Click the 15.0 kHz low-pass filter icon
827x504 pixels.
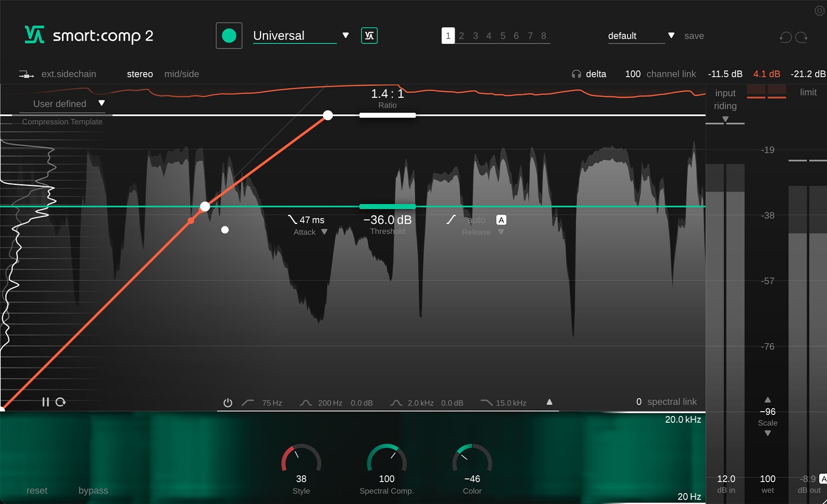(486, 402)
